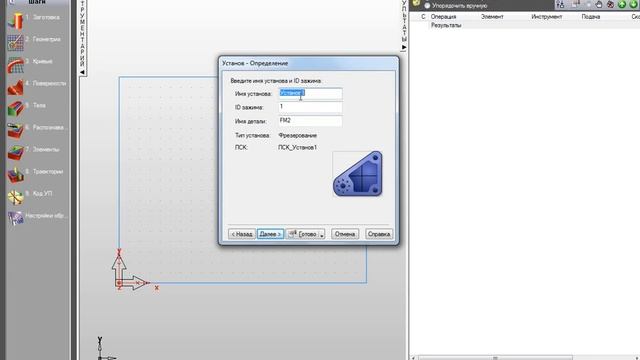Click the tree sort icon in results toolbar
This screenshot has width=640, height=360.
(x=560, y=5)
